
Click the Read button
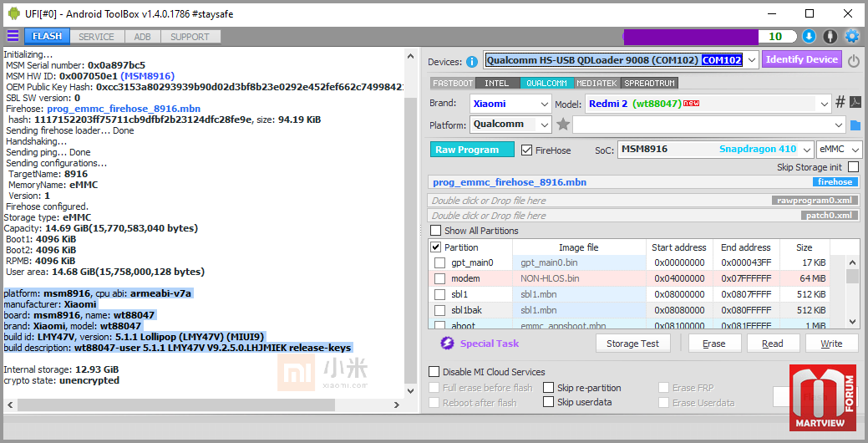coord(773,344)
